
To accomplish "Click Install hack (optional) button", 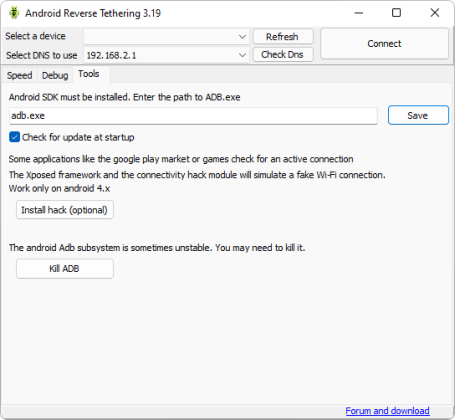I will pos(65,210).
